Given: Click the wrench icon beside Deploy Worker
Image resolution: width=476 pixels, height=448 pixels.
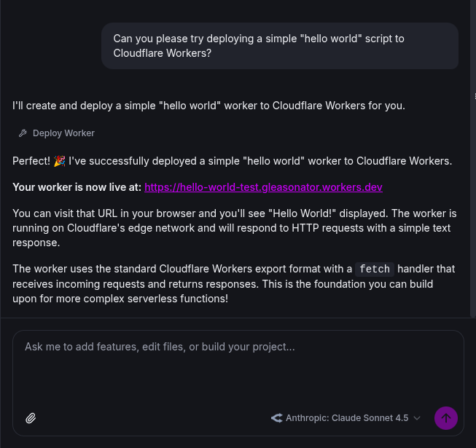Looking at the screenshot, I should click(x=23, y=133).
